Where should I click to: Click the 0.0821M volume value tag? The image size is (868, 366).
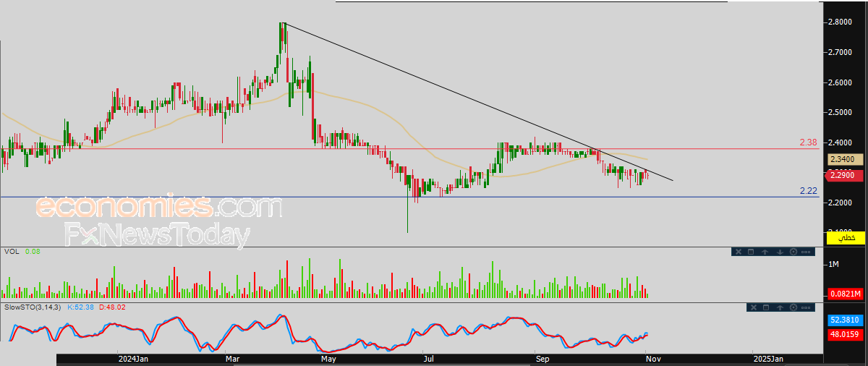point(845,294)
